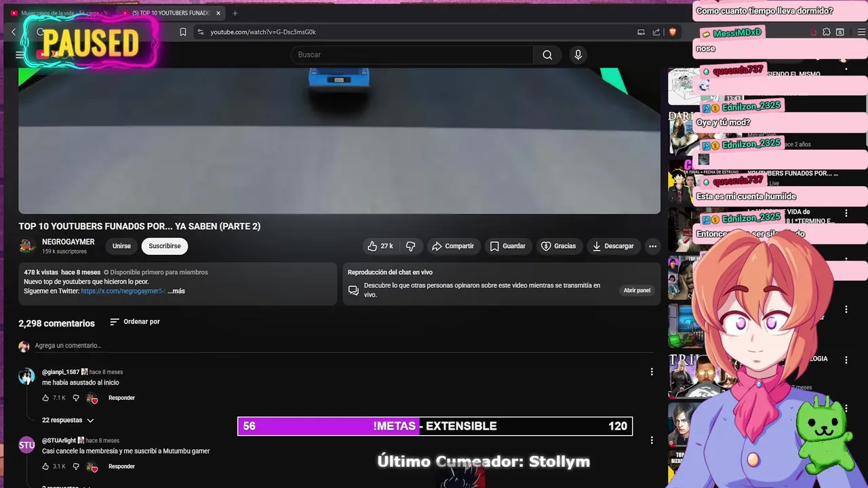
Task: Open the suggested YOUTUBERS FUNADOS POR video title
Action: coord(792,174)
